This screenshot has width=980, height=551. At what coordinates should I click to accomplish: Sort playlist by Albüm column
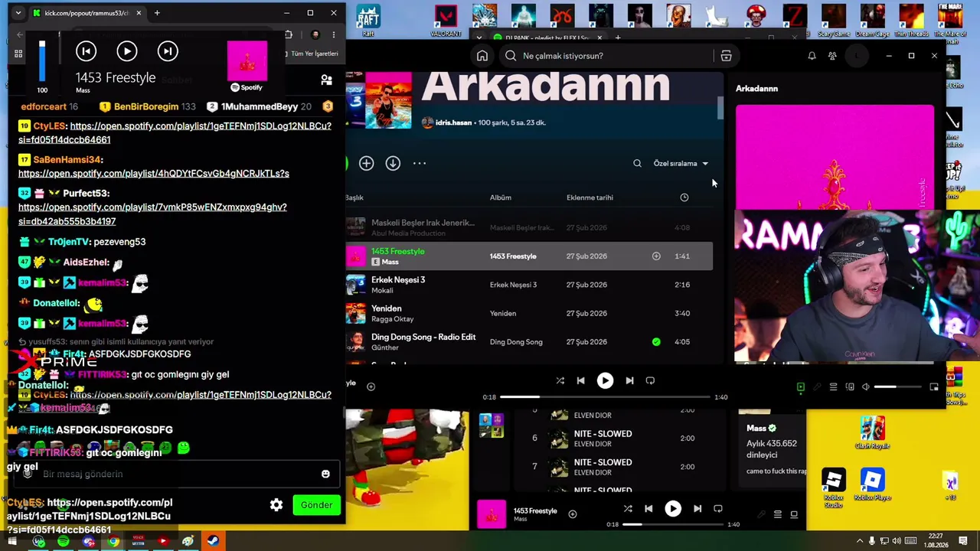[x=501, y=197]
